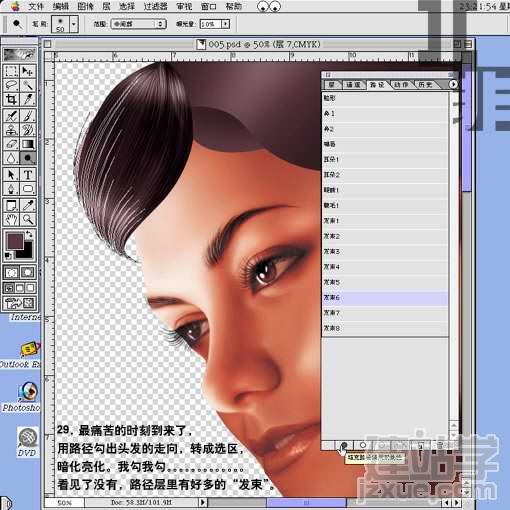Open the status bar document info arrow
Image resolution: width=510 pixels, height=510 pixels.
203,502
